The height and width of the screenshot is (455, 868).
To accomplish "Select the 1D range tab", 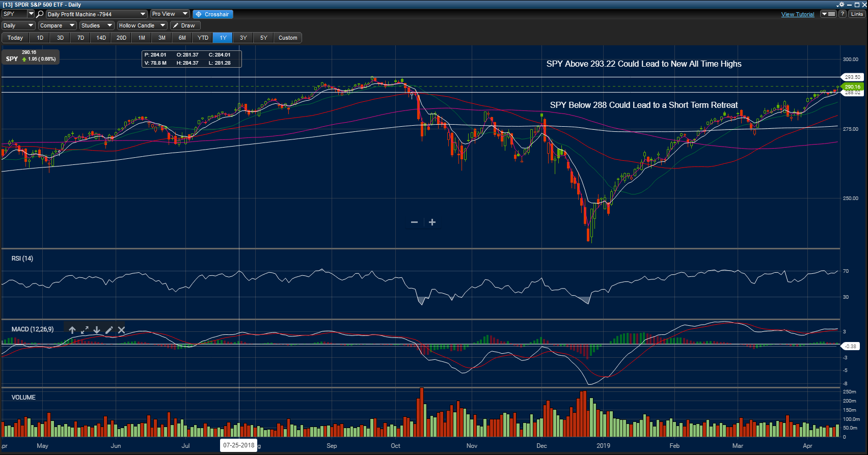I will (40, 38).
